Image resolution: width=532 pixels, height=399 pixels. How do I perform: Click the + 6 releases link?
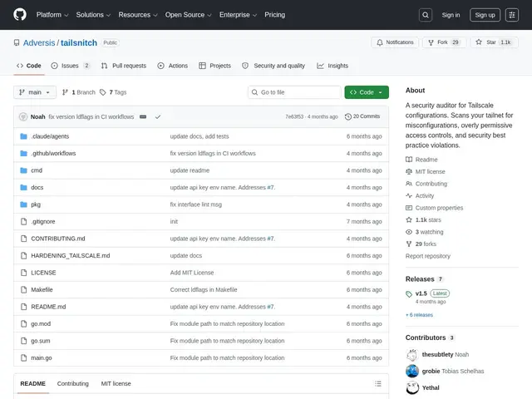pos(419,315)
